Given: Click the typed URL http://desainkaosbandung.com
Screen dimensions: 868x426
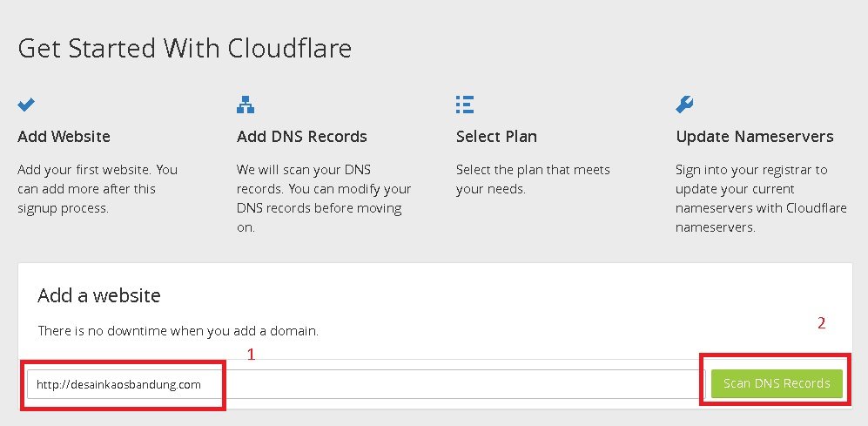Looking at the screenshot, I should (118, 384).
